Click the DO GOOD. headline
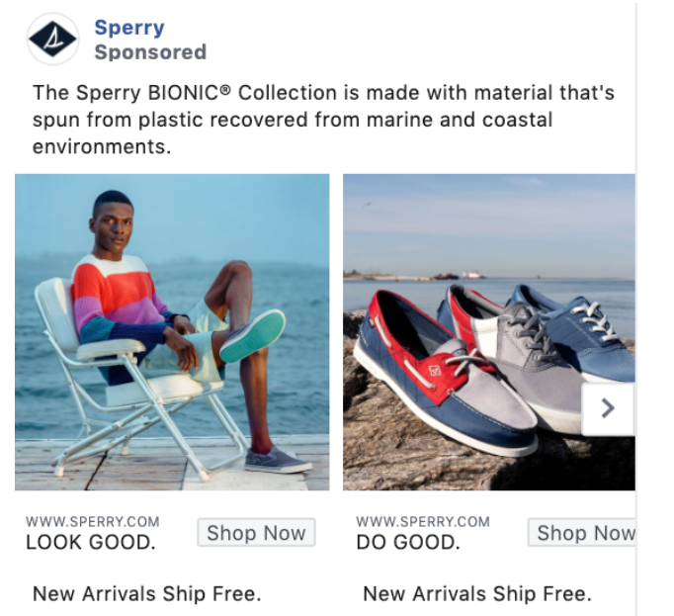Image resolution: width=674 pixels, height=616 pixels. pos(408,542)
